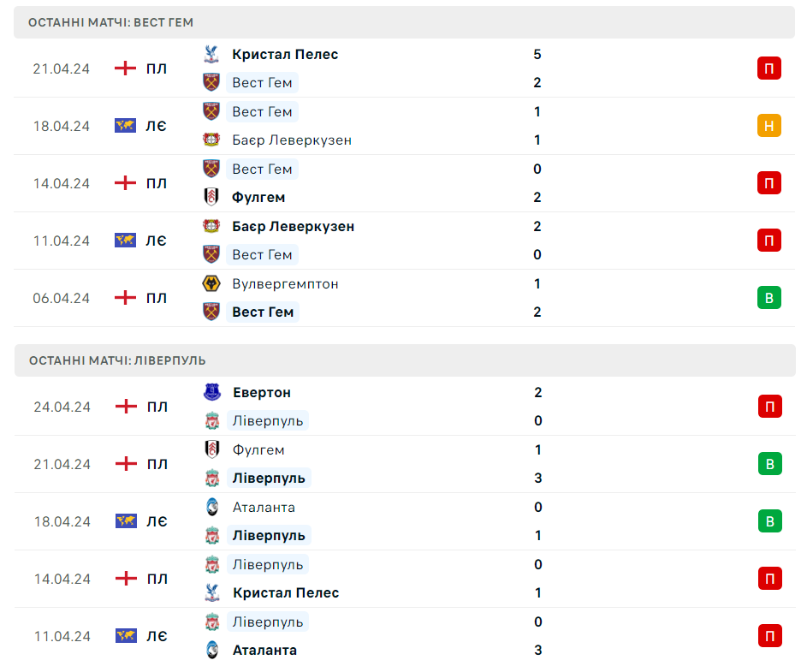Click the Crystal Palace crest in the 21.04.24 match
Viewport: 807px width, 672px height.
point(211,54)
